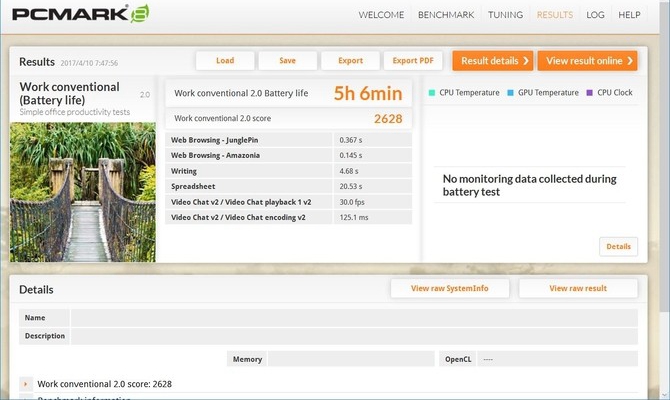Click View result online button
Screen dimensions: 670x400
[x=588, y=61]
